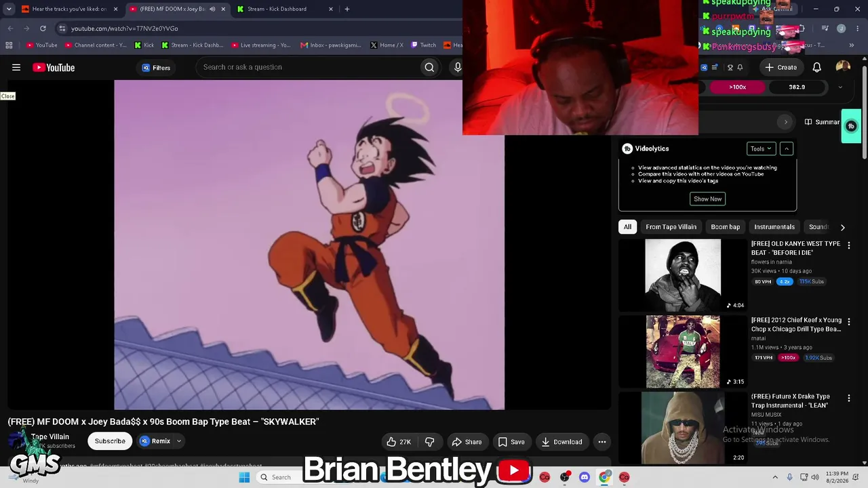
Task: Open Windows Start menu
Action: [244, 477]
